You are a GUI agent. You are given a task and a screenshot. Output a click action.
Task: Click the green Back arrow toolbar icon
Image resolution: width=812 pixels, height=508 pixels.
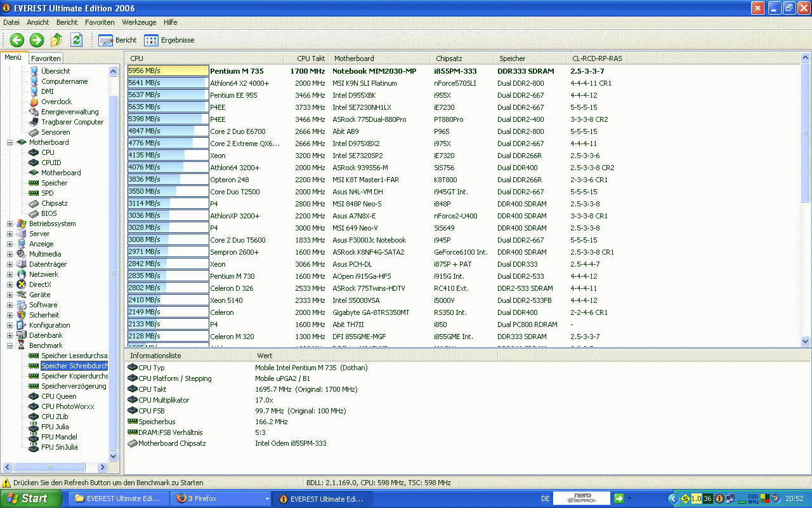(x=17, y=40)
